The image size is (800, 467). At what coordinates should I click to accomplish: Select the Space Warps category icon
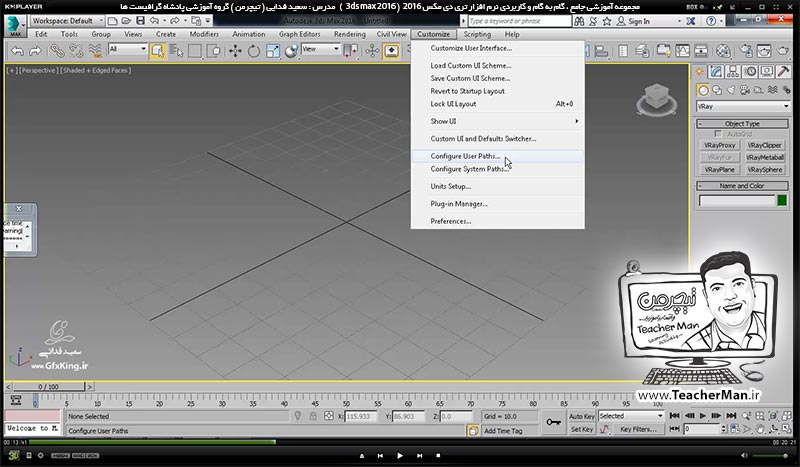pos(772,90)
